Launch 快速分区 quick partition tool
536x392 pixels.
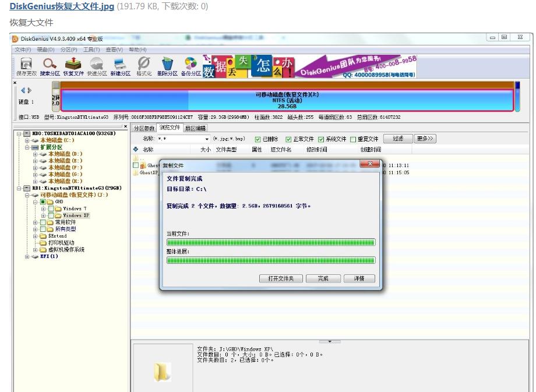pos(96,64)
